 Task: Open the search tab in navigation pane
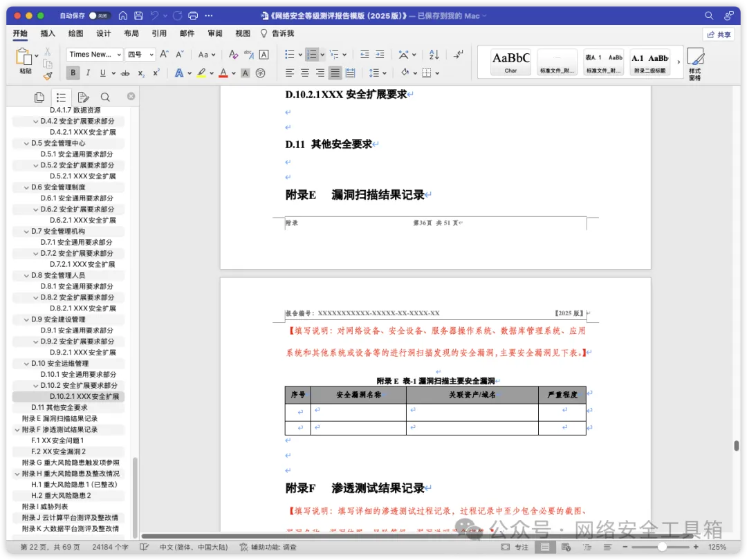tap(105, 97)
